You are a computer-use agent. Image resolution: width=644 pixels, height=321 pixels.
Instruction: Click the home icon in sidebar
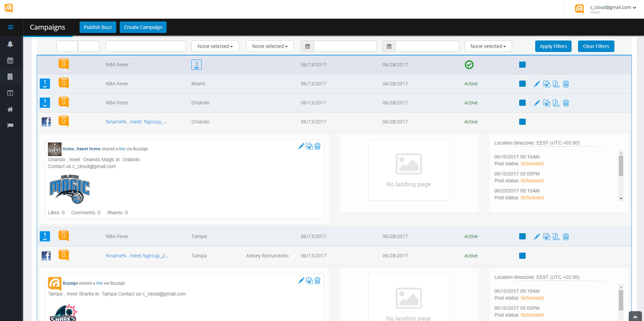click(x=10, y=109)
